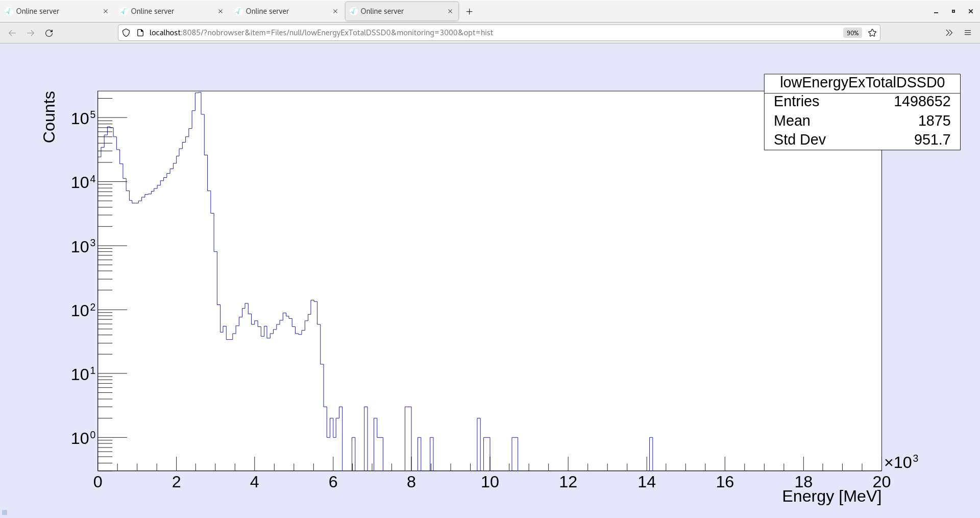Screen dimensions: 980x518
Task: Click the lowEnergyExTotalDSSD0 stats box title
Action: point(862,83)
